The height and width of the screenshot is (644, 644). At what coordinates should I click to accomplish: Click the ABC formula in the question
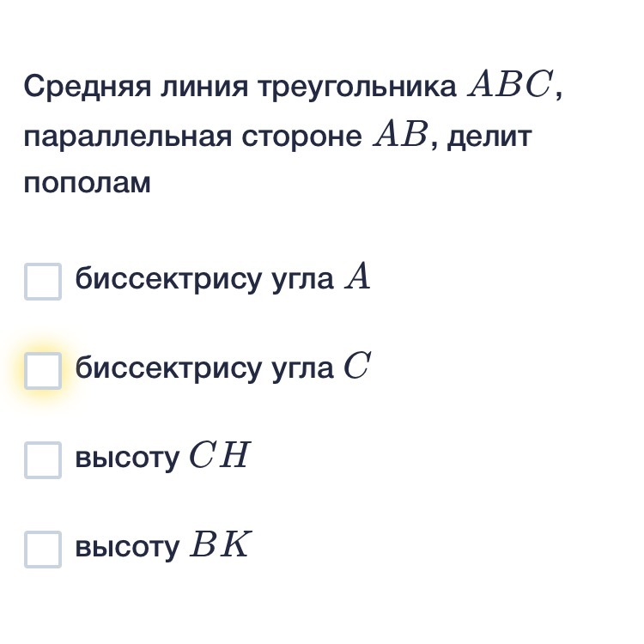pyautogui.click(x=510, y=84)
